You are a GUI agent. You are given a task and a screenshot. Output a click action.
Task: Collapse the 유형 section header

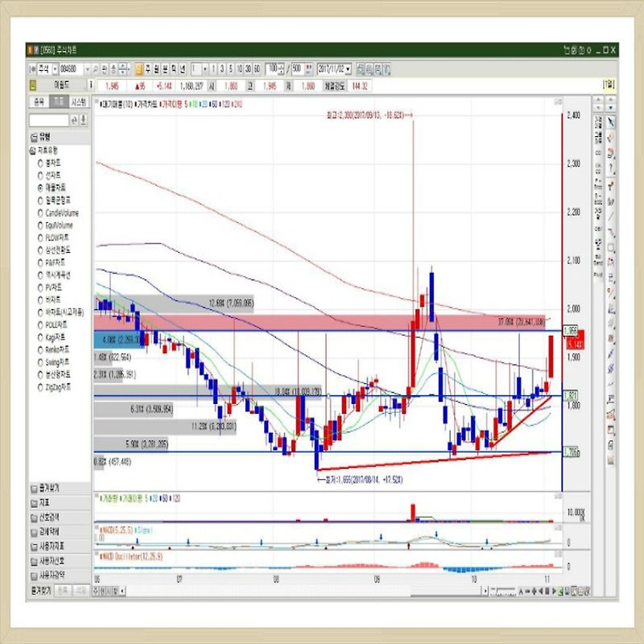pos(60,137)
